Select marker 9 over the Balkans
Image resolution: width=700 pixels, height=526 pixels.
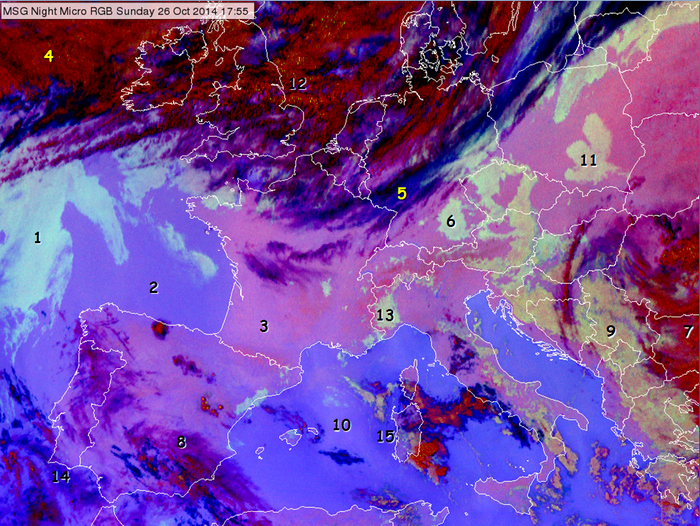tap(609, 331)
